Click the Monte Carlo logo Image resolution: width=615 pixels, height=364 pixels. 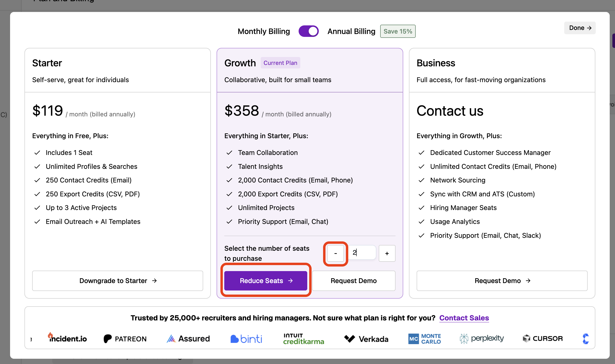(x=424, y=339)
